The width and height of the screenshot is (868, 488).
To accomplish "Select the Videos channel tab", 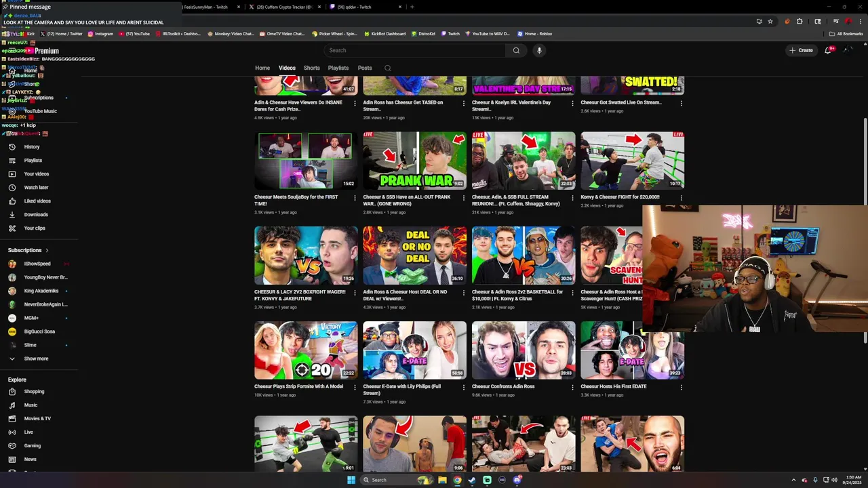I will pyautogui.click(x=287, y=68).
